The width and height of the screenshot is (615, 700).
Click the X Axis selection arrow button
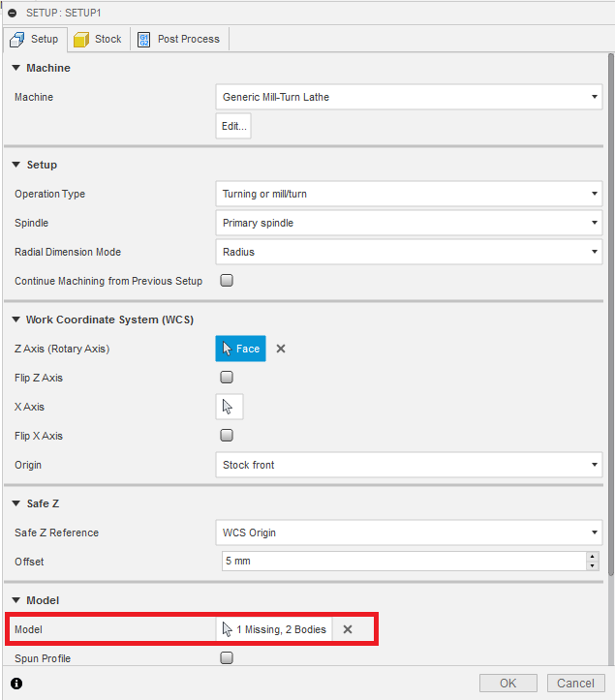point(230,407)
